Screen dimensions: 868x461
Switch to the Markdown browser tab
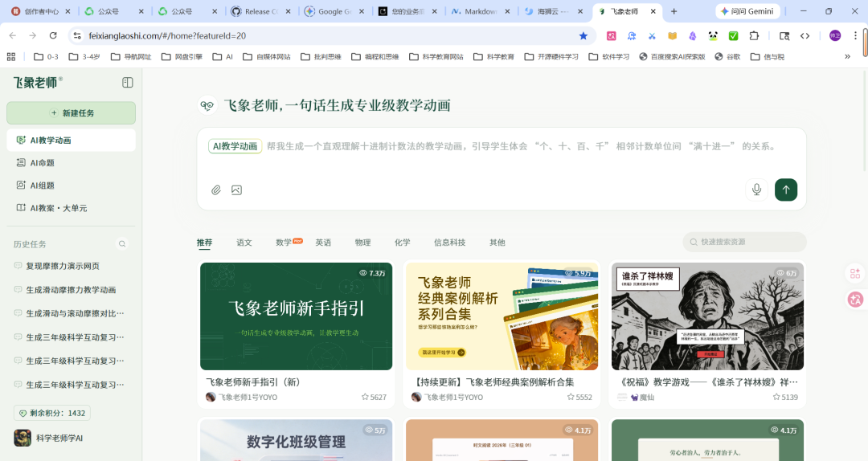coord(479,11)
